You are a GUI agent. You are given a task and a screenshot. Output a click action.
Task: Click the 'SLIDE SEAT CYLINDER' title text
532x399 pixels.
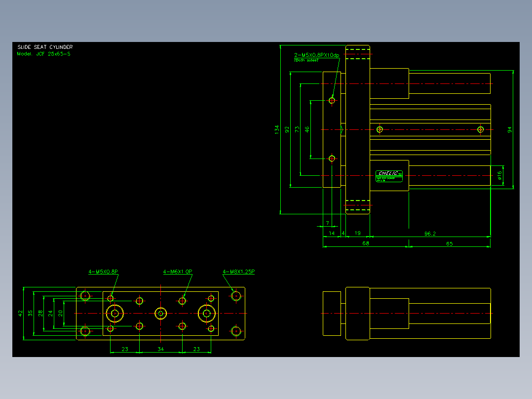click(x=45, y=47)
